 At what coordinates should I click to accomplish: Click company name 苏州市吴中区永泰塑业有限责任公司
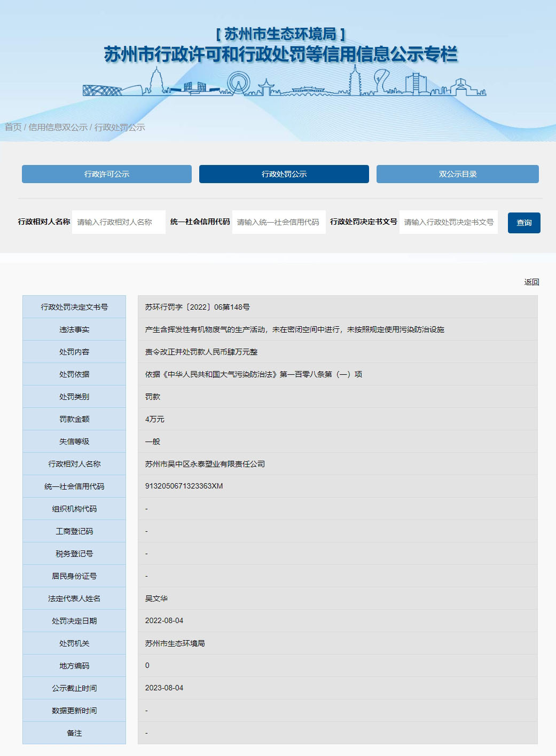[205, 464]
